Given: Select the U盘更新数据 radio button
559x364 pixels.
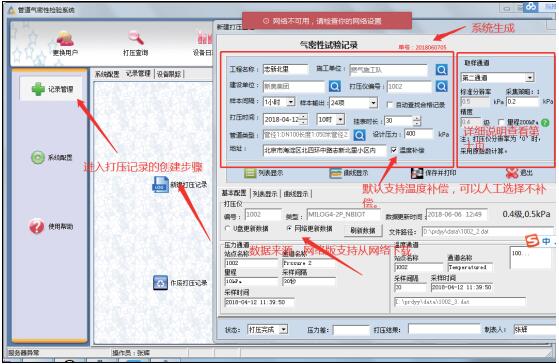Looking at the screenshot, I should 227,228.
